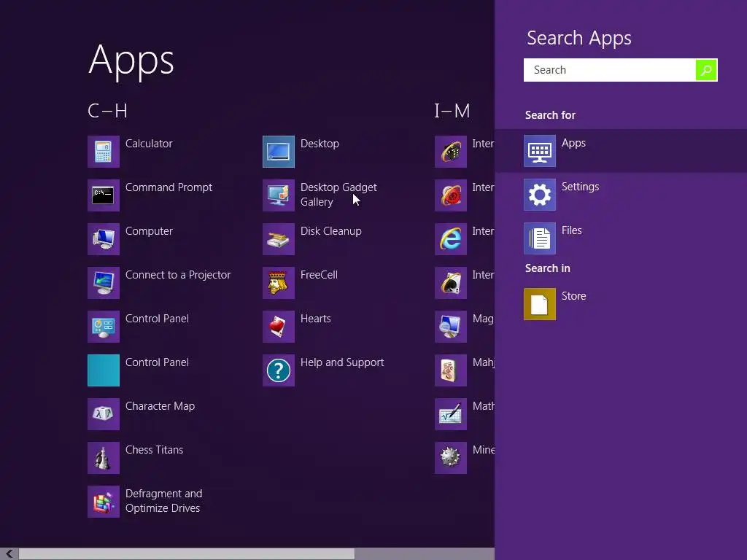This screenshot has width=747, height=560.
Task: Open the Internet Backgammon dice icon
Action: 451,152
